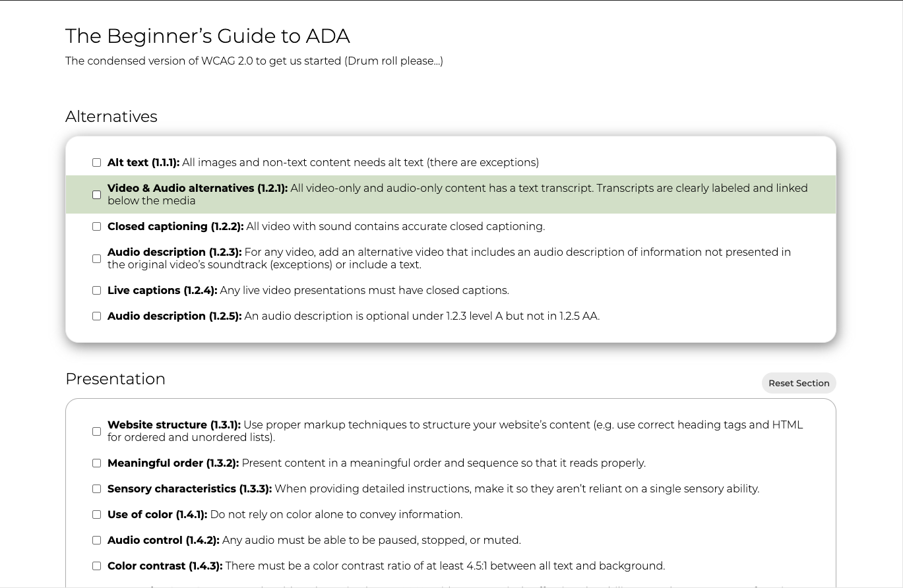Click the bold Closed captioning (1.2.2) label
This screenshot has width=903, height=588.
click(x=175, y=226)
